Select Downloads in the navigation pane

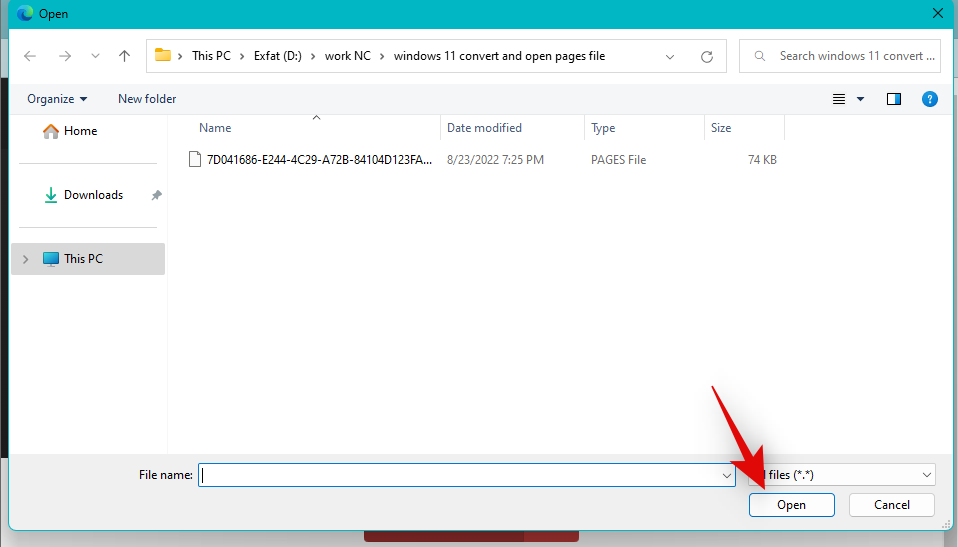(x=93, y=195)
